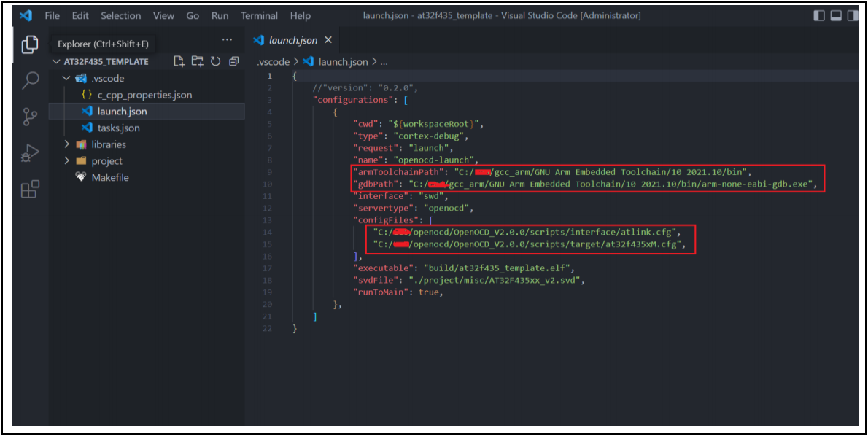Screen dimensions: 868x436
Task: Click the New Folder icon in Explorer
Action: (x=197, y=61)
